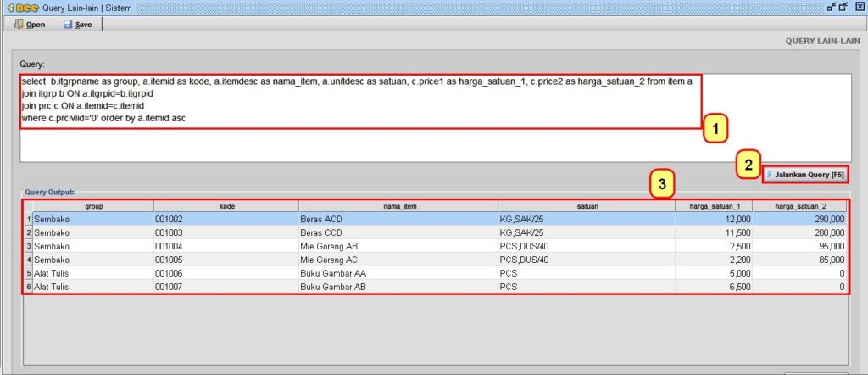Viewport: 868px width, 375px height.
Task: Select cell Mie Goreng AC
Action: (398, 260)
